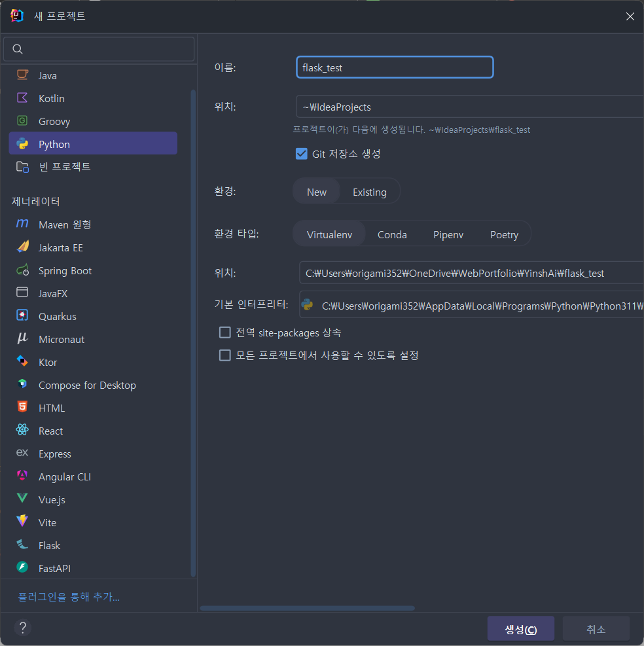Click the Ktor diamond icon
The image size is (644, 646).
(x=22, y=361)
